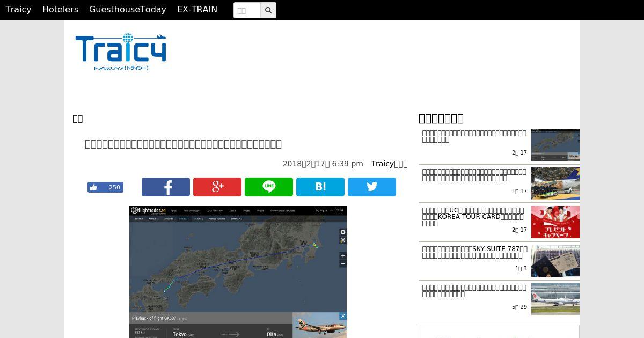The width and height of the screenshot is (644, 338).
Task: Click the fullscreen icon on the map
Action: (x=343, y=240)
